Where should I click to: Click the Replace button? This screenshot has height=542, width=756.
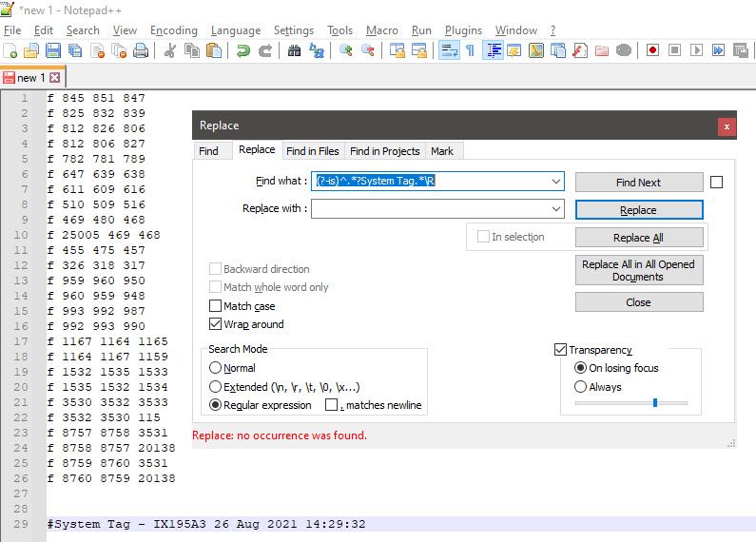pos(639,210)
